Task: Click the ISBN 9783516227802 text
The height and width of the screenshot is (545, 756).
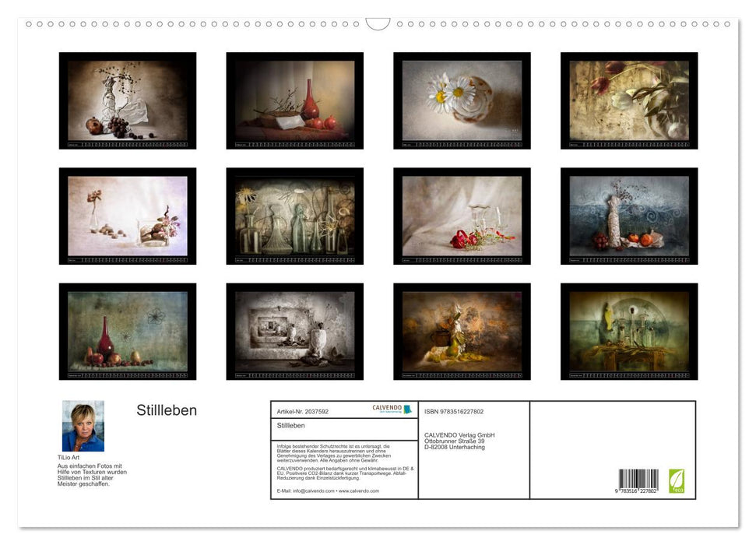Action: click(453, 411)
